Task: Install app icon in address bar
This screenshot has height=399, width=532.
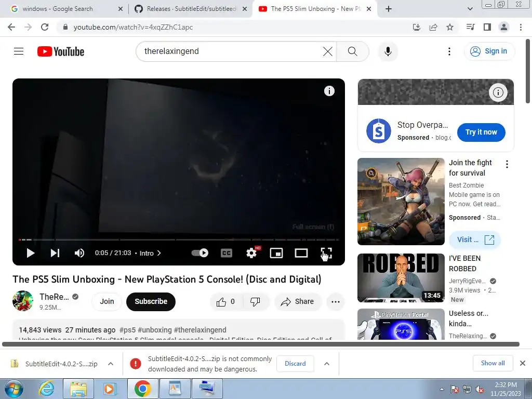Action: tap(417, 27)
